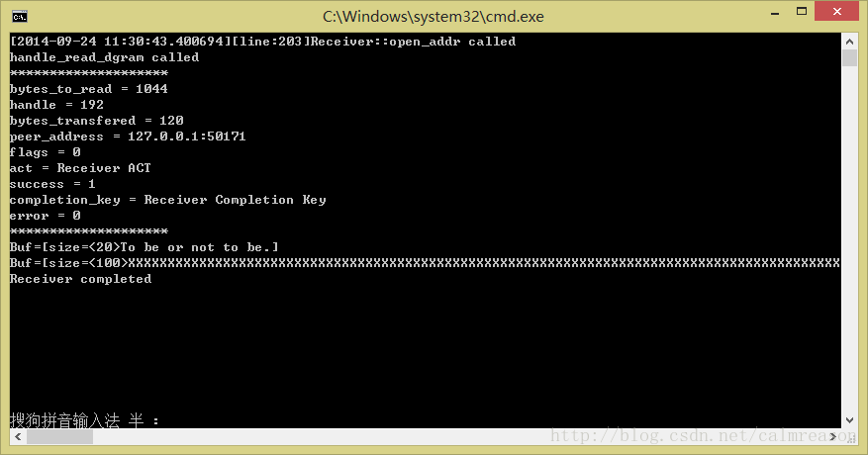The height and width of the screenshot is (455, 868).
Task: Minimize the cmd.exe window
Action: pyautogui.click(x=775, y=12)
